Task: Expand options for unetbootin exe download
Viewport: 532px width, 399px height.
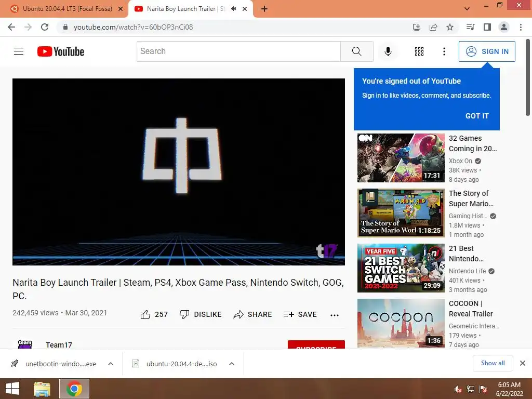Action: point(111,364)
